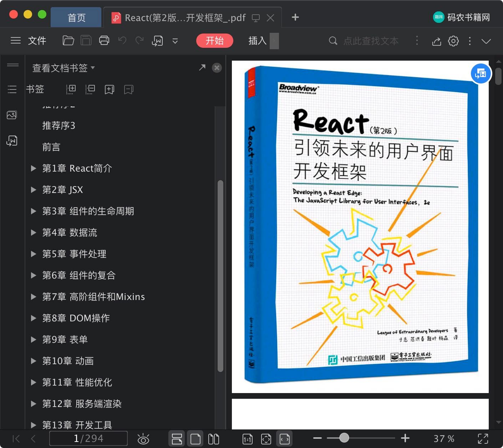The image size is (503, 448).
Task: Click sidebar PDF convert icon
Action: pos(12,141)
